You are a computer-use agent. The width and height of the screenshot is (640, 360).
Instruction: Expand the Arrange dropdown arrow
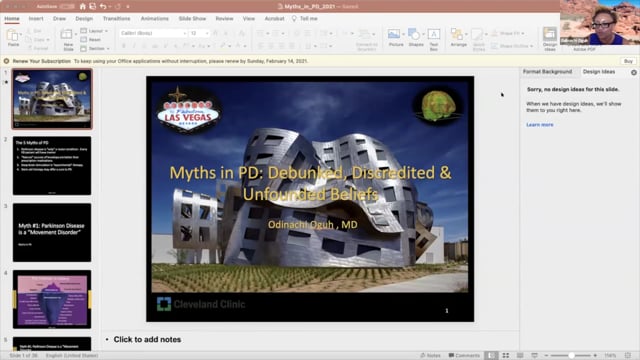(x=466, y=34)
